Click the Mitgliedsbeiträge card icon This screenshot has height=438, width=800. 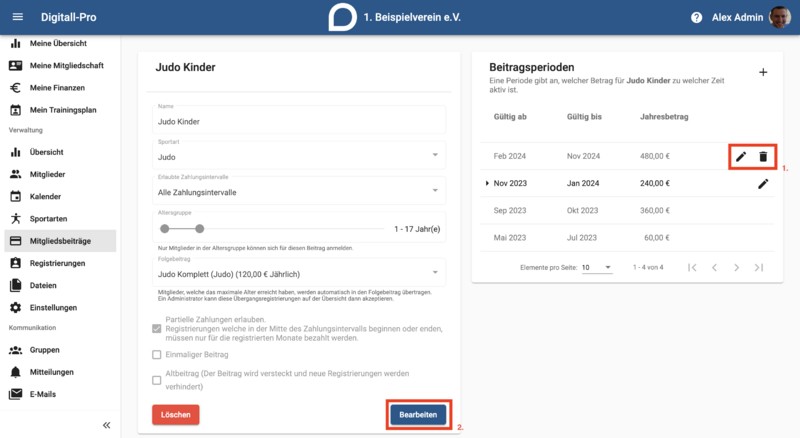point(16,241)
